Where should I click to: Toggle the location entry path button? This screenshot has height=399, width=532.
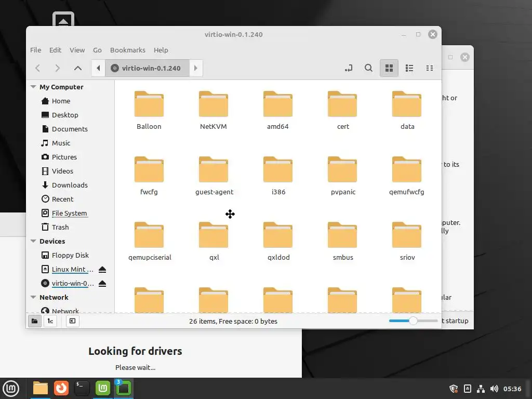pyautogui.click(x=349, y=68)
